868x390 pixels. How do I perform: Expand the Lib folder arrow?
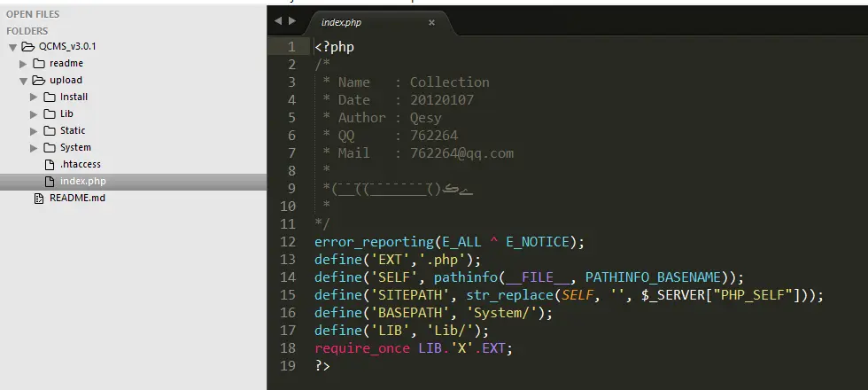click(x=34, y=114)
